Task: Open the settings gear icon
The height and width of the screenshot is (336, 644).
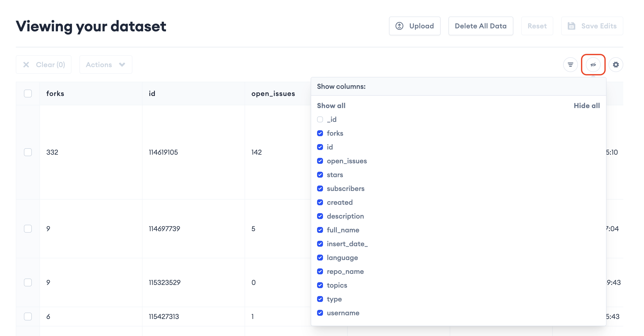Action: [615, 65]
